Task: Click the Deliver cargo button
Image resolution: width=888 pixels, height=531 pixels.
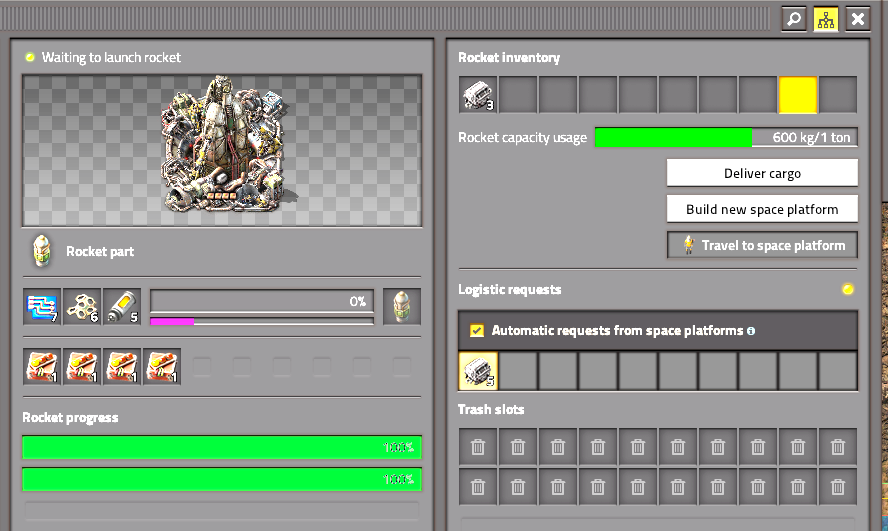Action: [762, 173]
